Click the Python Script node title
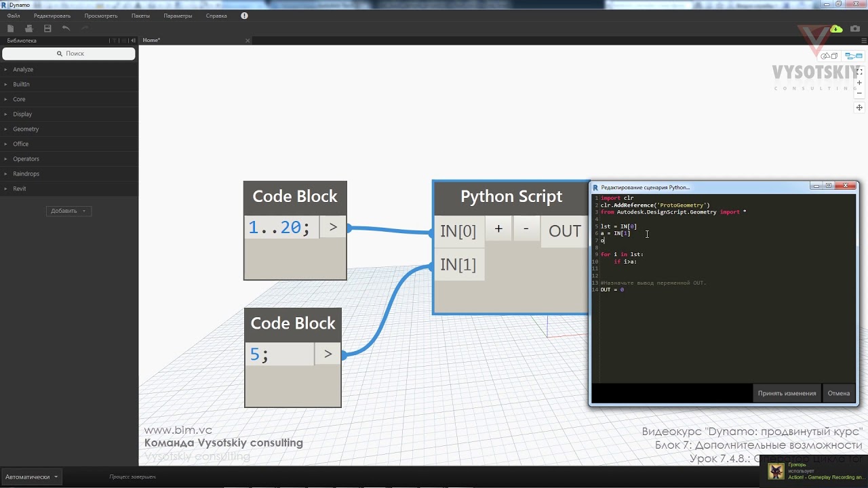The width and height of the screenshot is (868, 488). pos(511,197)
